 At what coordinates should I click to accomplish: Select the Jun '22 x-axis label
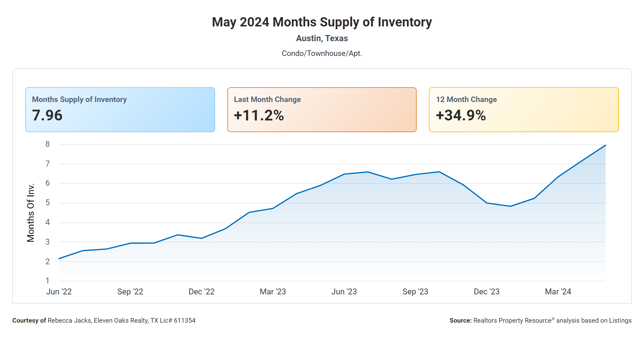(x=59, y=292)
